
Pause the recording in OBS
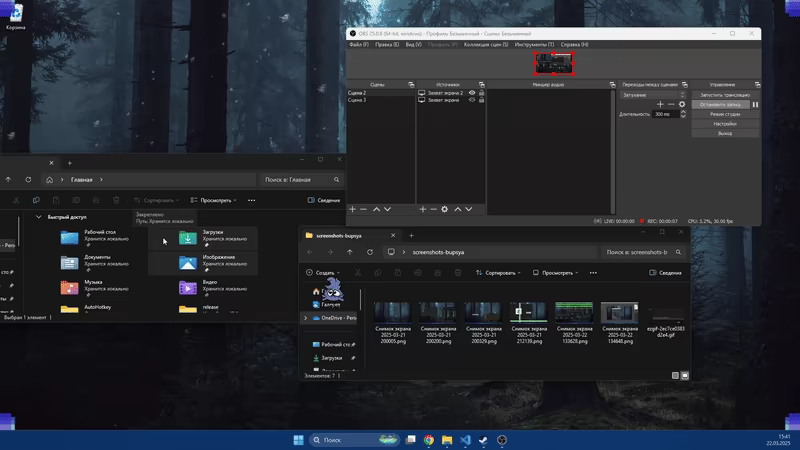[x=755, y=105]
